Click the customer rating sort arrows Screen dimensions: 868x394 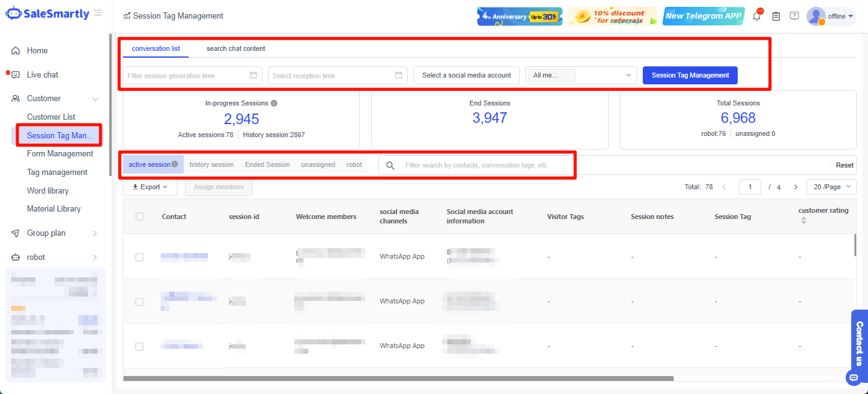[x=803, y=220]
